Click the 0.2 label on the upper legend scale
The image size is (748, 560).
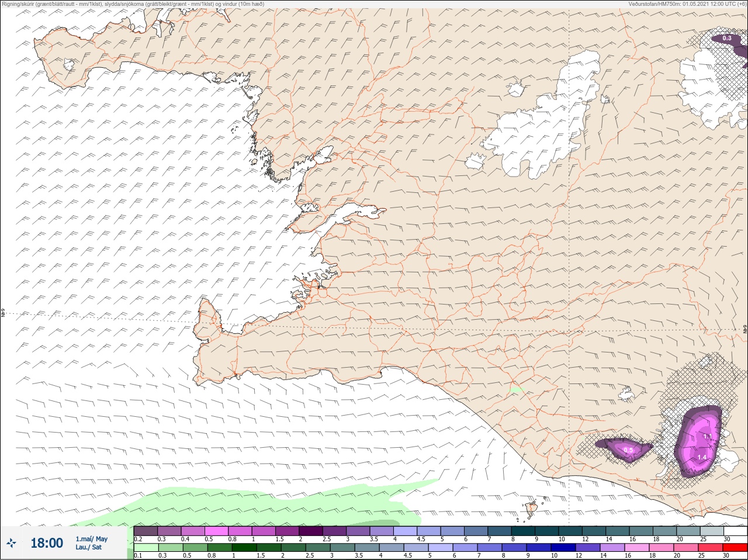click(x=138, y=539)
